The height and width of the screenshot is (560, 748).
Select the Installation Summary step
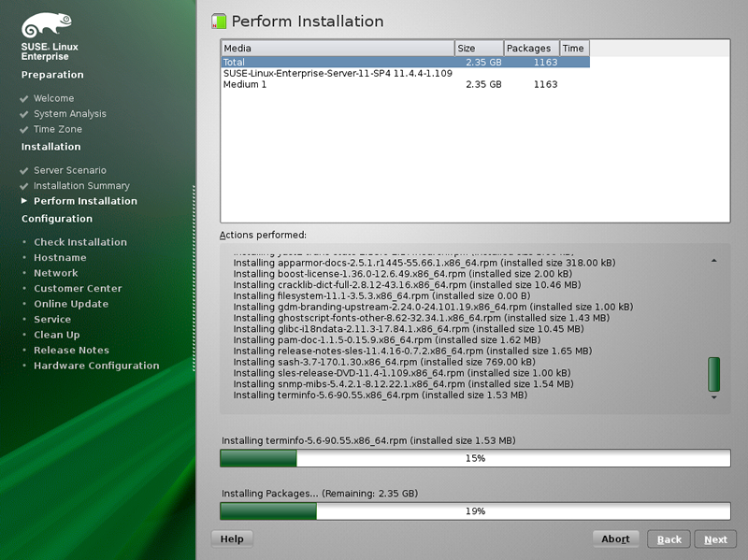click(81, 185)
